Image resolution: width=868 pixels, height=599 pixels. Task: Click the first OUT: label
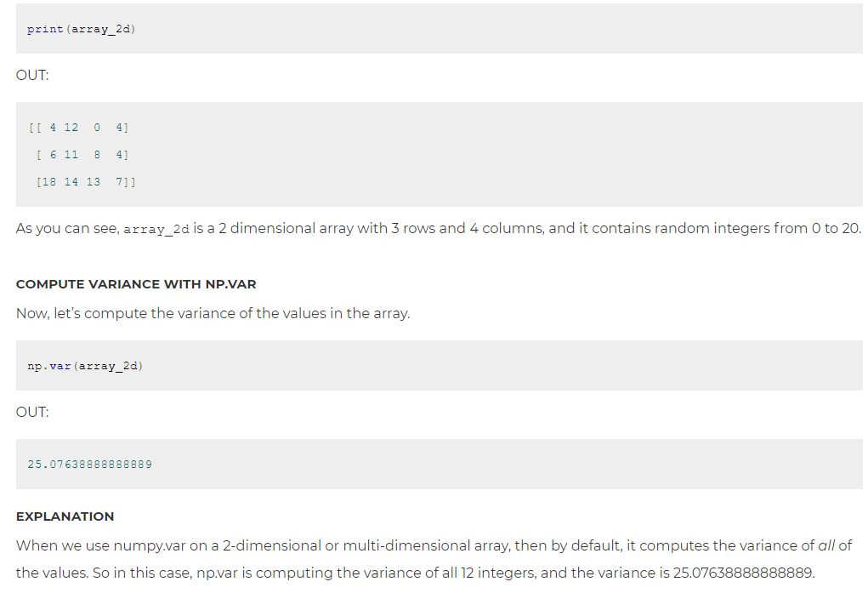pos(32,76)
